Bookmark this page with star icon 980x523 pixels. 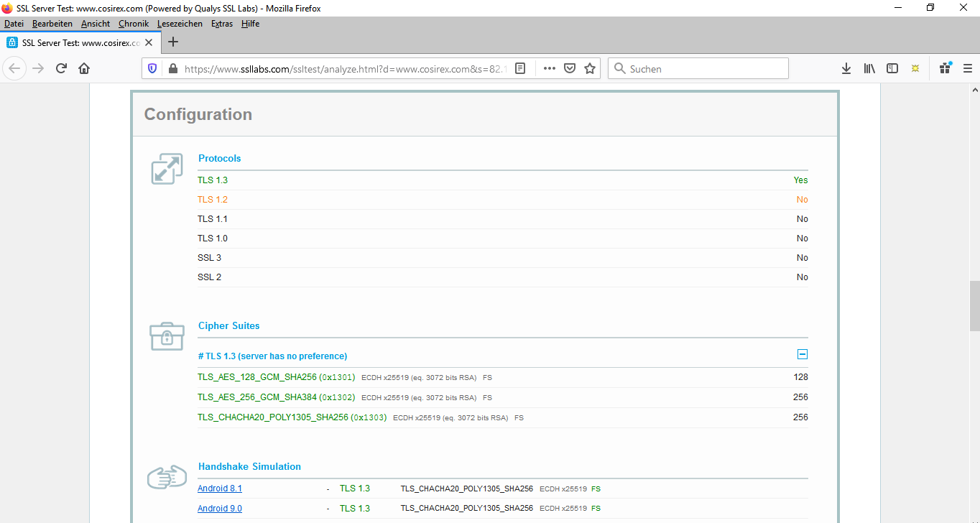(590, 68)
